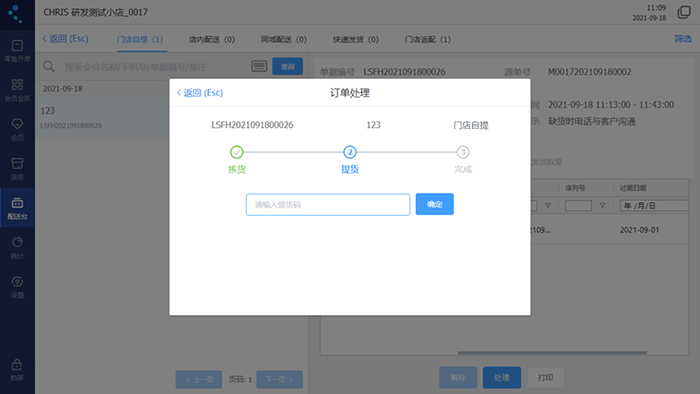Click the 过期日期 column header
The height and width of the screenshot is (394, 700).
(x=633, y=188)
